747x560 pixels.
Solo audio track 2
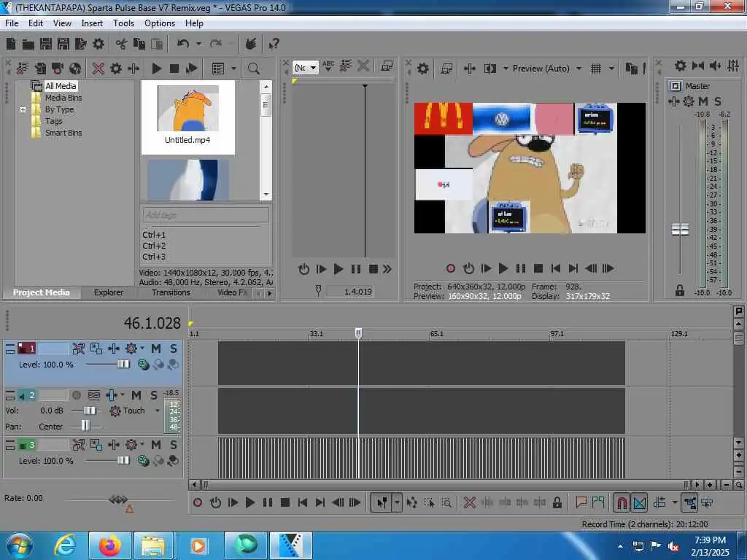click(153, 395)
